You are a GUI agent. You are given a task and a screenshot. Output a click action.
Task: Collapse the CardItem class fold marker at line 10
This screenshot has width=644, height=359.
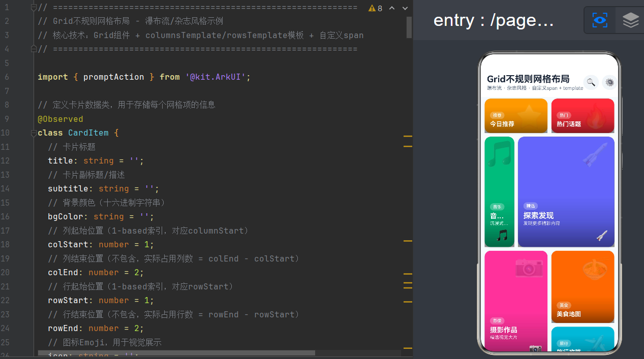[x=34, y=133]
